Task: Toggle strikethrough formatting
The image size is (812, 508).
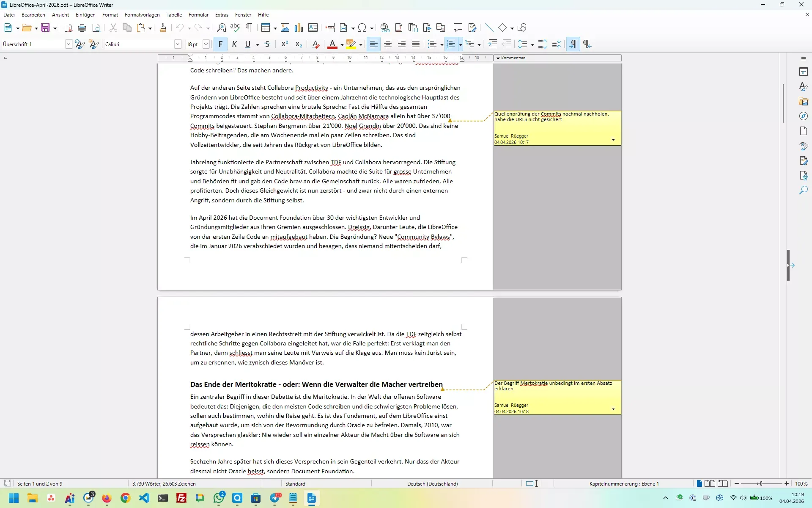Action: (267, 44)
